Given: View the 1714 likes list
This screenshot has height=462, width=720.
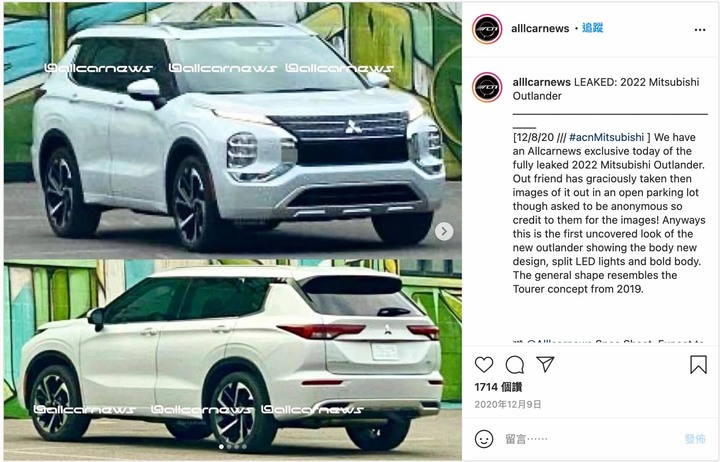Looking at the screenshot, I should coord(498,387).
